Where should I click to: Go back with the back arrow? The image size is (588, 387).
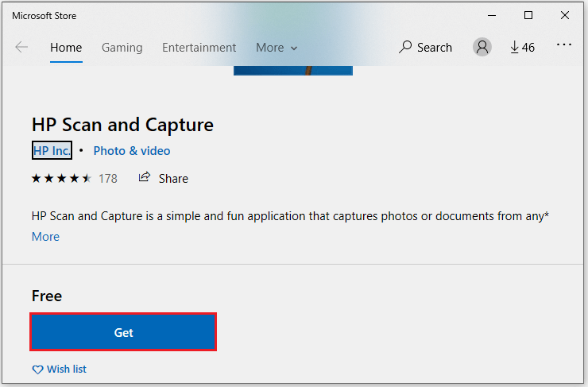(21, 47)
